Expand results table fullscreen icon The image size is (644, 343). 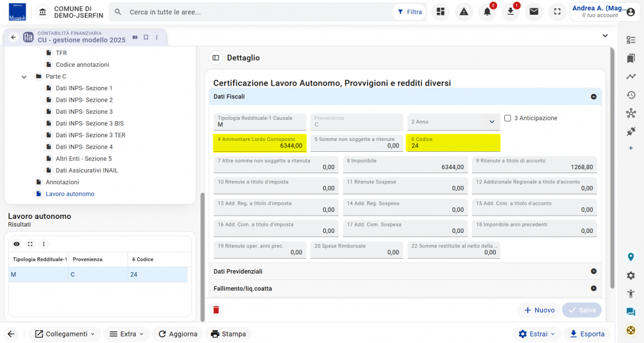(x=30, y=244)
